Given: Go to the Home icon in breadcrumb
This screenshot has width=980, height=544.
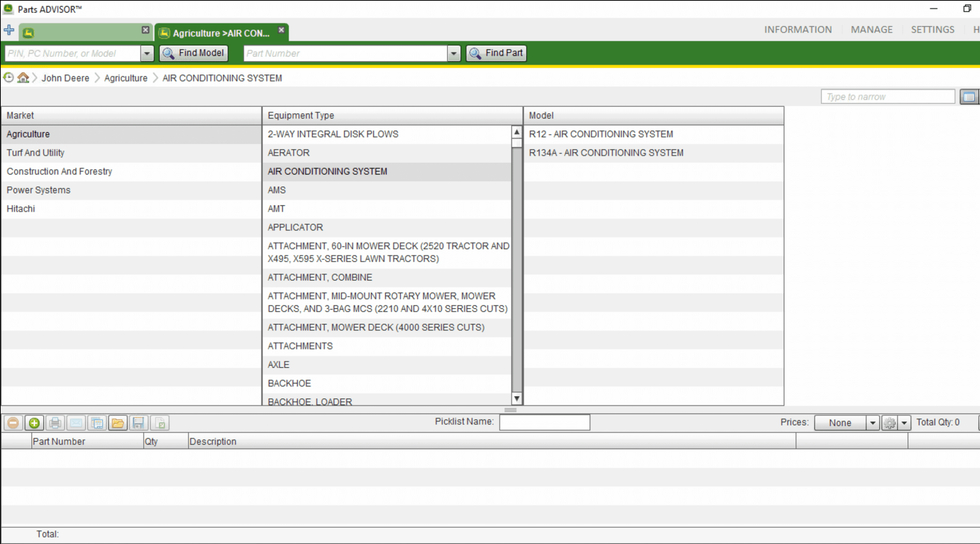Looking at the screenshot, I should (23, 78).
